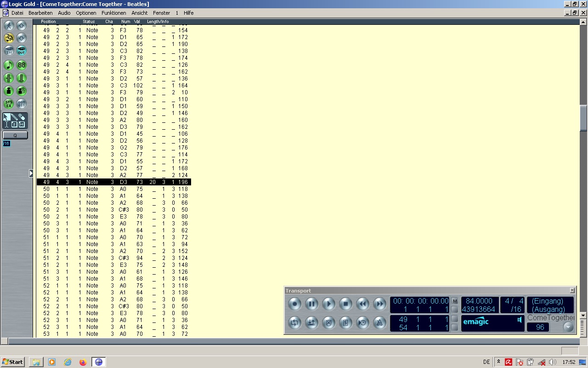The width and height of the screenshot is (588, 368).
Task: Click the song end value 96
Action: point(540,328)
